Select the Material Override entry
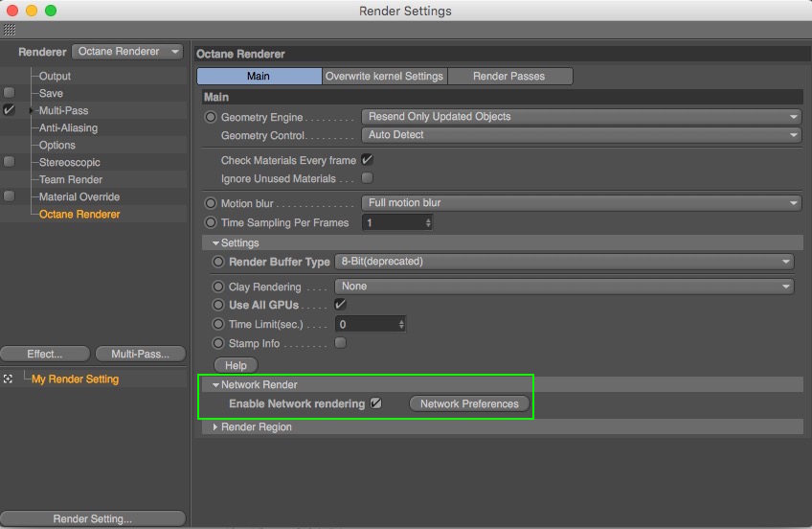This screenshot has height=529, width=812. click(x=79, y=196)
